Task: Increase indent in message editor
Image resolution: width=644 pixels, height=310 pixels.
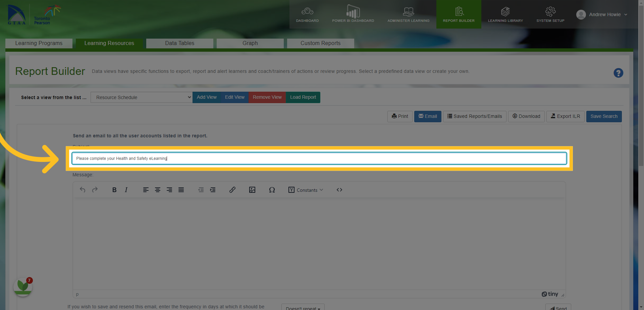Action: [x=213, y=190]
